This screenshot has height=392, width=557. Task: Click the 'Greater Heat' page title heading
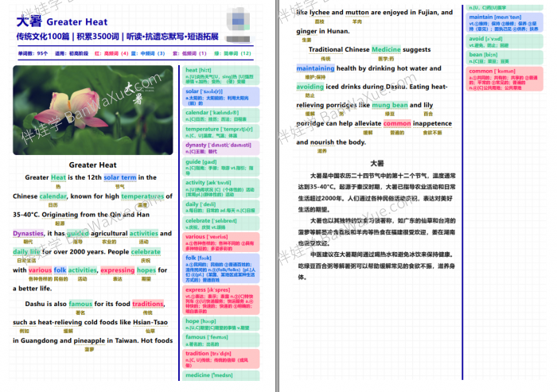click(62, 21)
